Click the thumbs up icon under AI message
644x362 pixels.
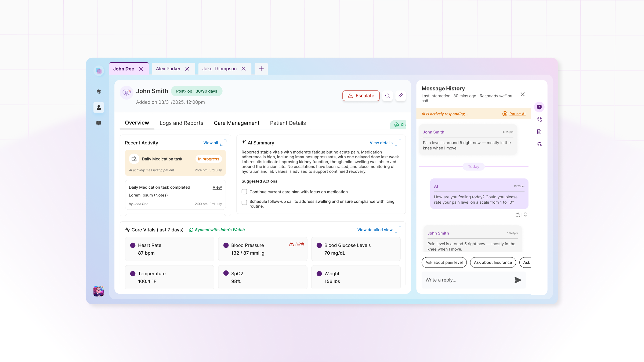518,215
